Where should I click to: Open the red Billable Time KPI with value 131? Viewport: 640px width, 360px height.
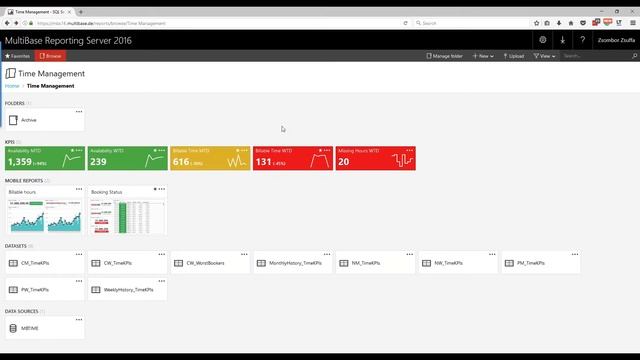(x=293, y=158)
